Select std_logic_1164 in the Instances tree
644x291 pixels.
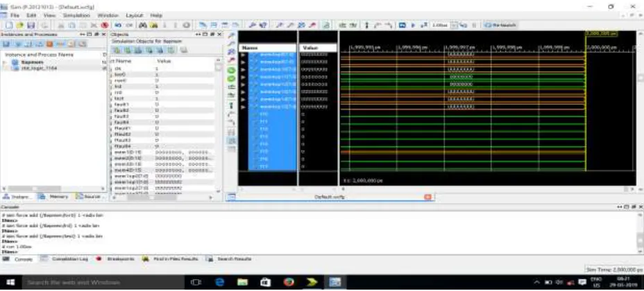tap(39, 68)
